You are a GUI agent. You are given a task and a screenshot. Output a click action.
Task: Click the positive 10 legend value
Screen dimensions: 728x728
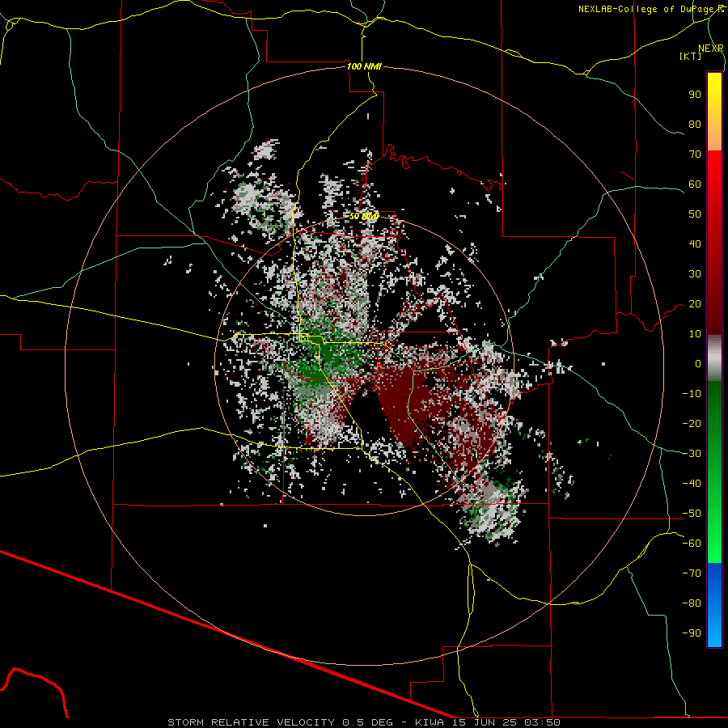tap(695, 334)
